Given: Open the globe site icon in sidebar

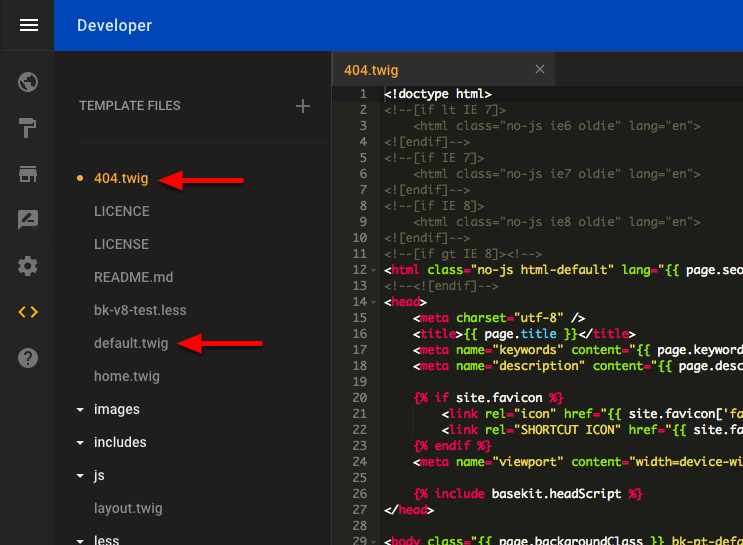Looking at the screenshot, I should click(x=28, y=82).
